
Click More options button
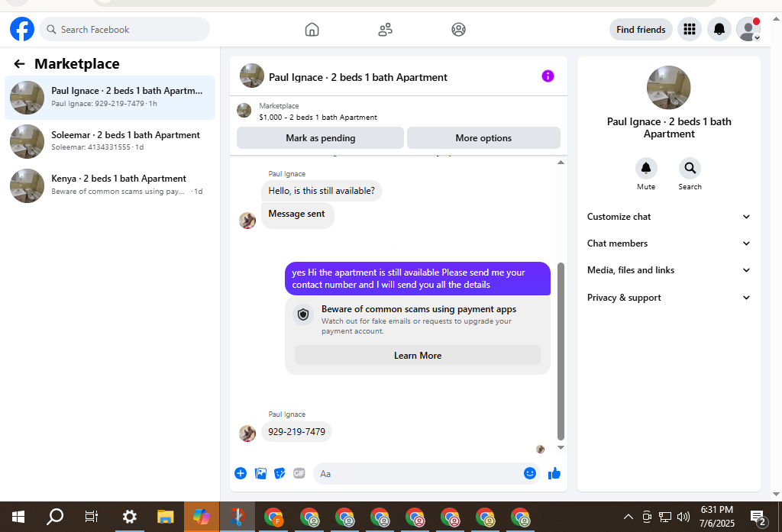pyautogui.click(x=483, y=138)
